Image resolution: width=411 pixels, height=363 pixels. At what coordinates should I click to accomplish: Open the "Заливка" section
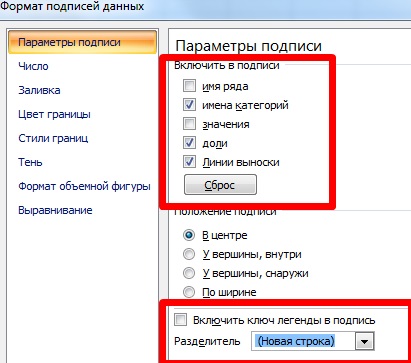(39, 90)
